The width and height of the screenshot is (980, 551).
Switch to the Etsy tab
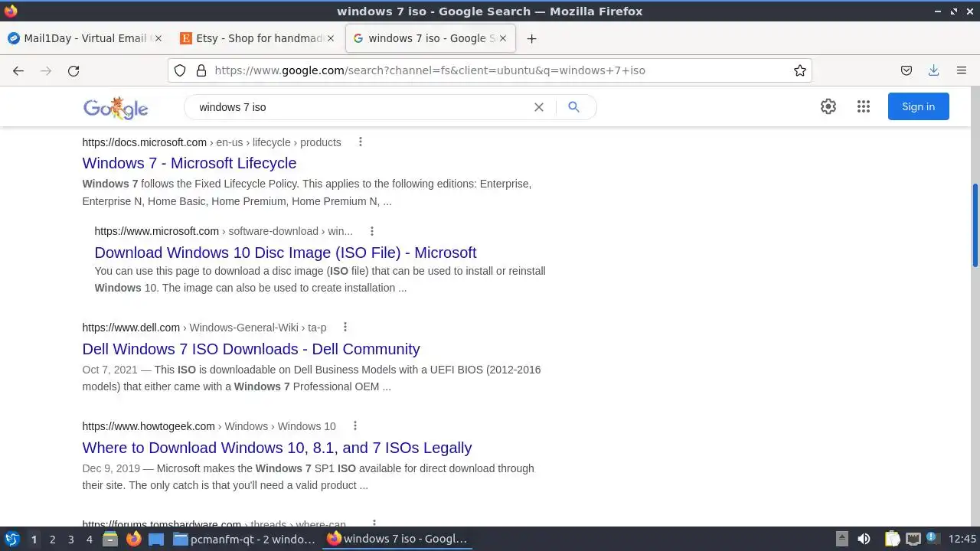pyautogui.click(x=256, y=38)
